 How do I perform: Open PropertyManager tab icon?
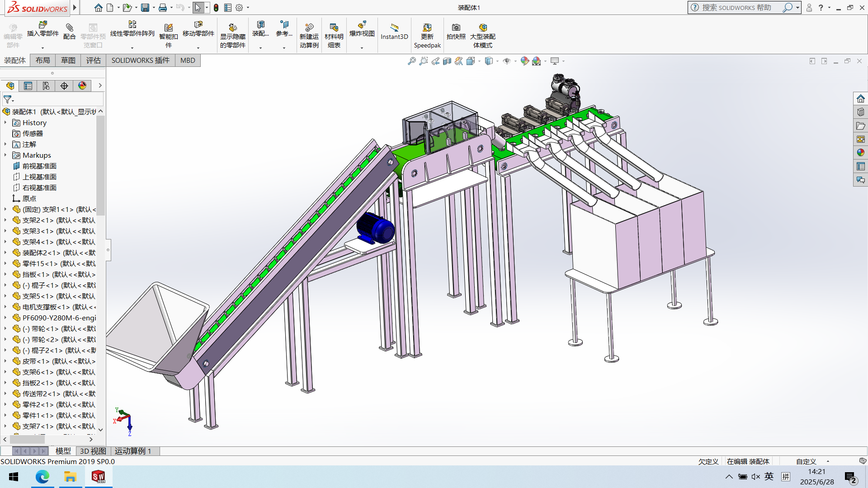click(x=28, y=86)
